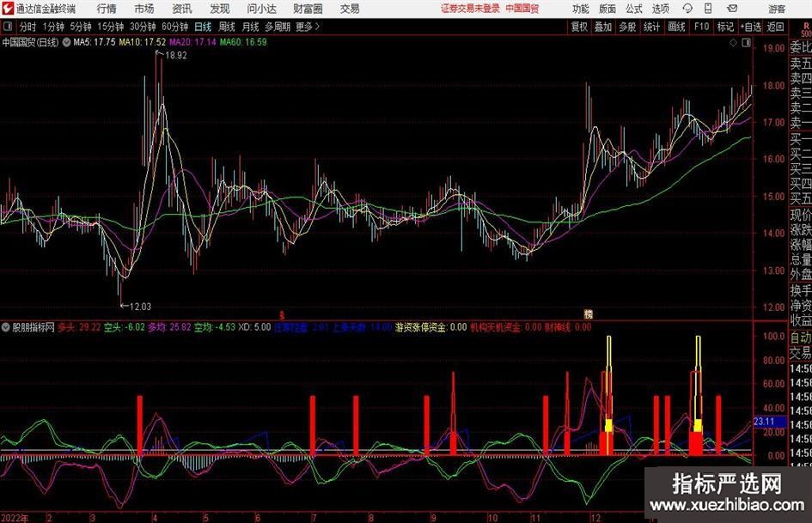Open the 版面 menu

click(607, 9)
